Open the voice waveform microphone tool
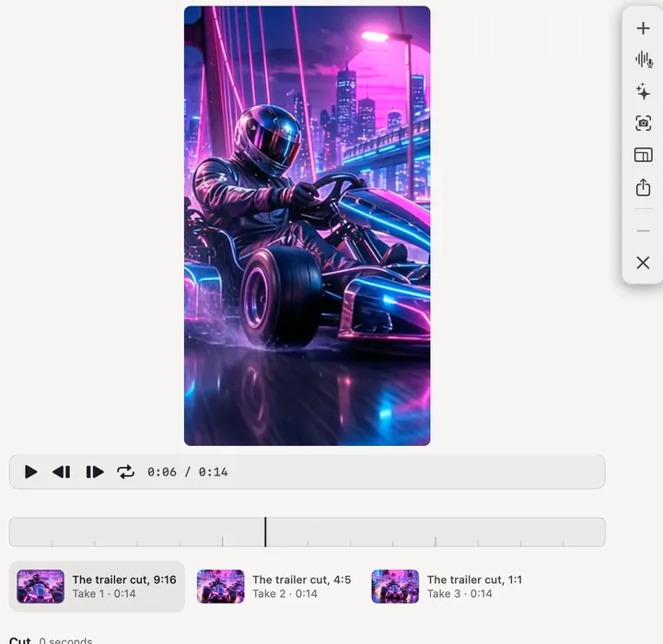663x644 pixels. tap(644, 60)
